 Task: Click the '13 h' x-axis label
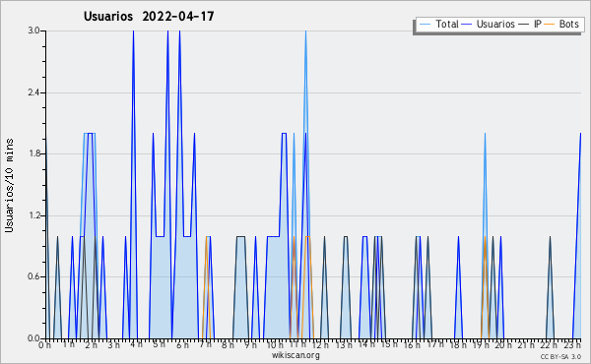(344, 344)
